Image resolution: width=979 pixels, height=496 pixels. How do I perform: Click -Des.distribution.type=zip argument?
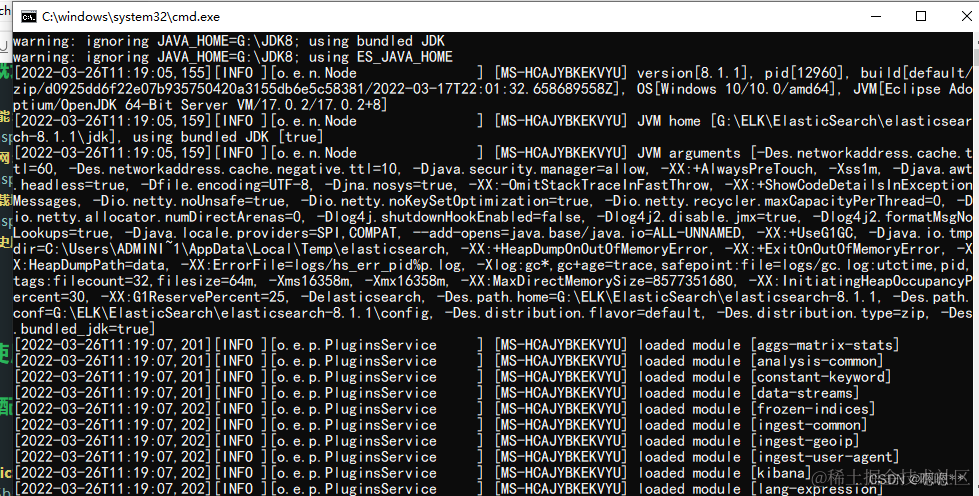820,313
